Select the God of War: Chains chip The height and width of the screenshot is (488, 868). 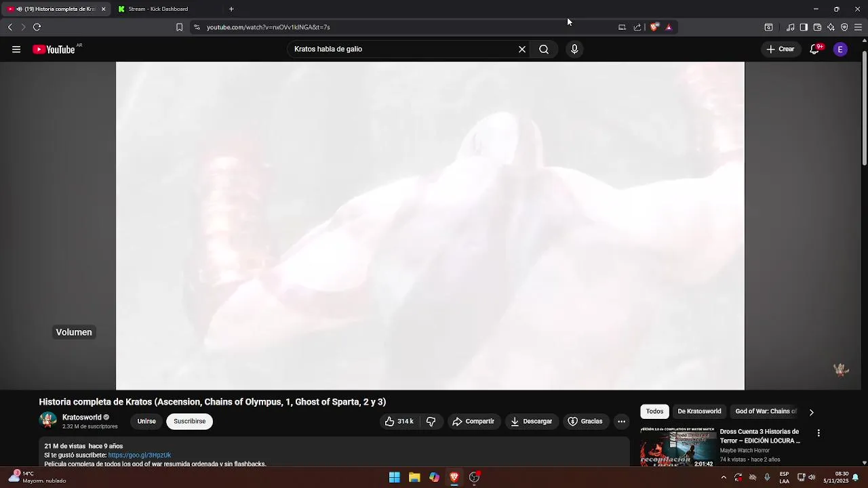766,411
